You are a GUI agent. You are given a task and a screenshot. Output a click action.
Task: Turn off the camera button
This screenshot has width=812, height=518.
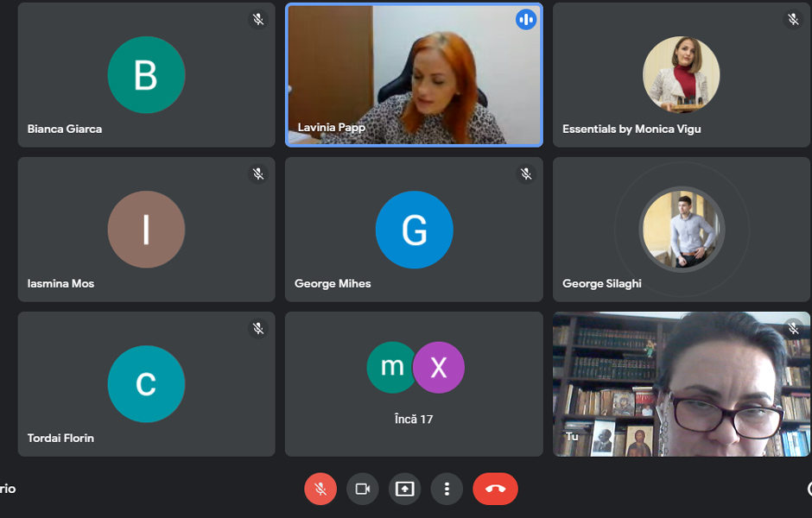point(363,489)
